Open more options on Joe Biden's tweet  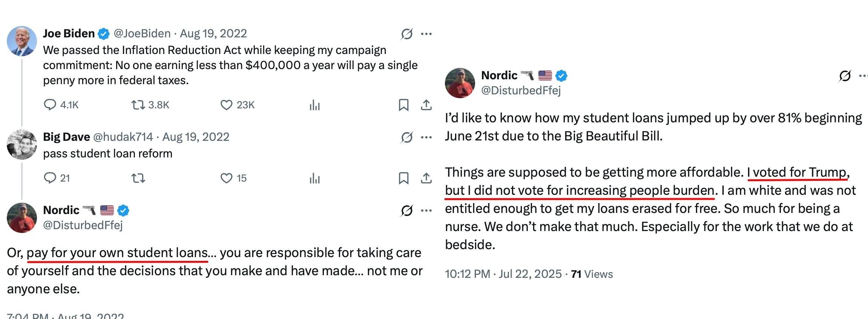tap(426, 34)
